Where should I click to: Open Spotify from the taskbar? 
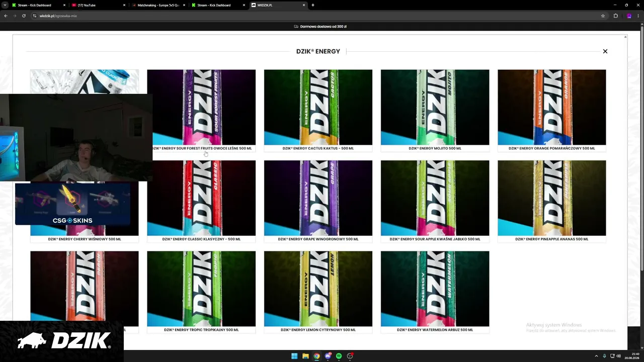click(339, 356)
